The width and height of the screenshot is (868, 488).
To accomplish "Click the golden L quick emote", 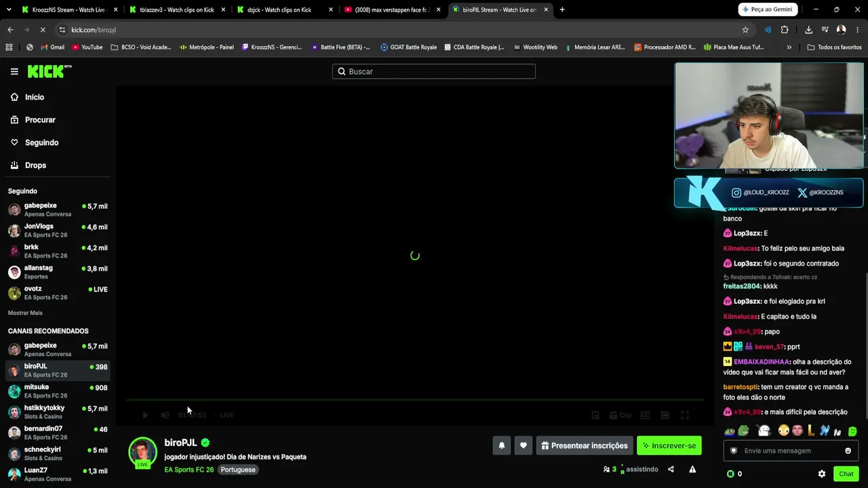I will coord(811,431).
